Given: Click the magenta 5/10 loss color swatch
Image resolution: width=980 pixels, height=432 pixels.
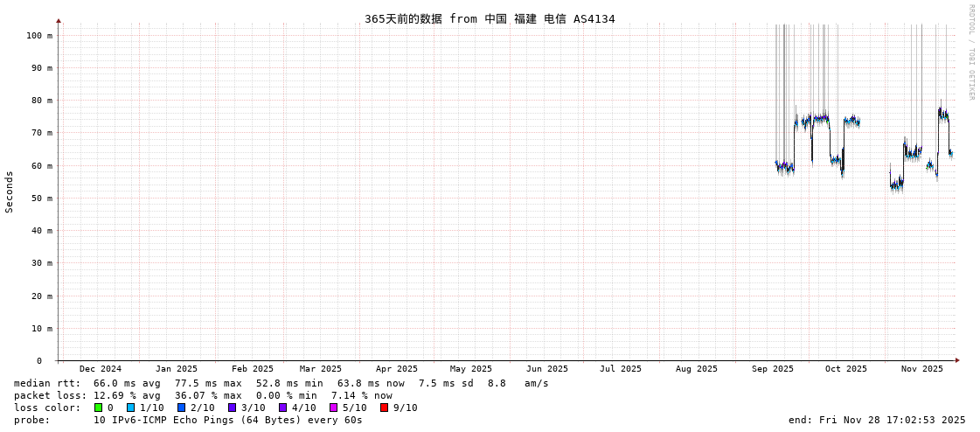Looking at the screenshot, I should (333, 408).
